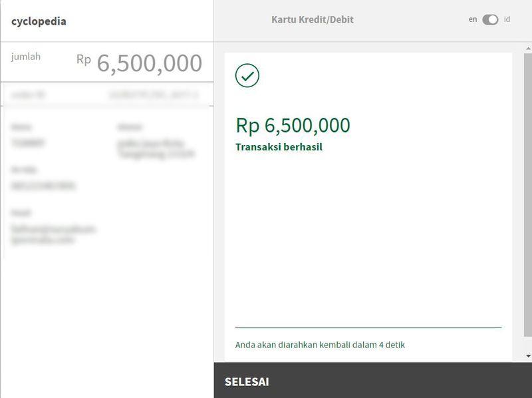
Task: Select the 'en' language label
Action: coord(473,20)
